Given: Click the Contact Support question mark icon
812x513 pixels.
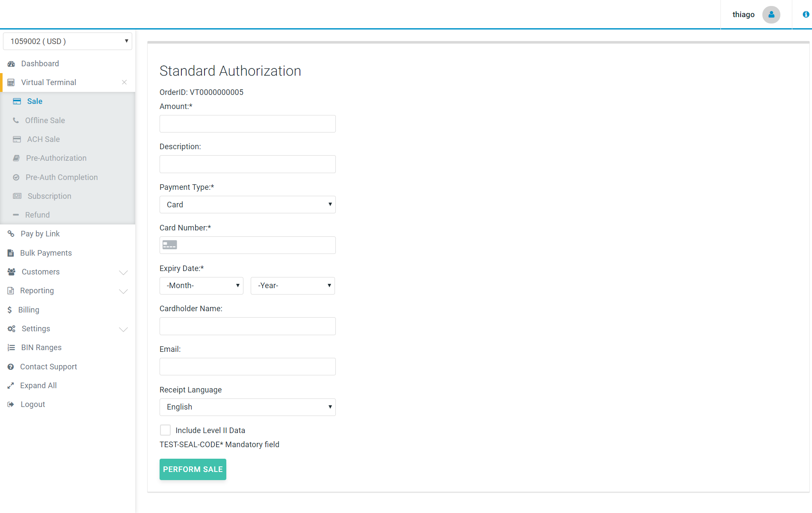Looking at the screenshot, I should pyautogui.click(x=11, y=367).
